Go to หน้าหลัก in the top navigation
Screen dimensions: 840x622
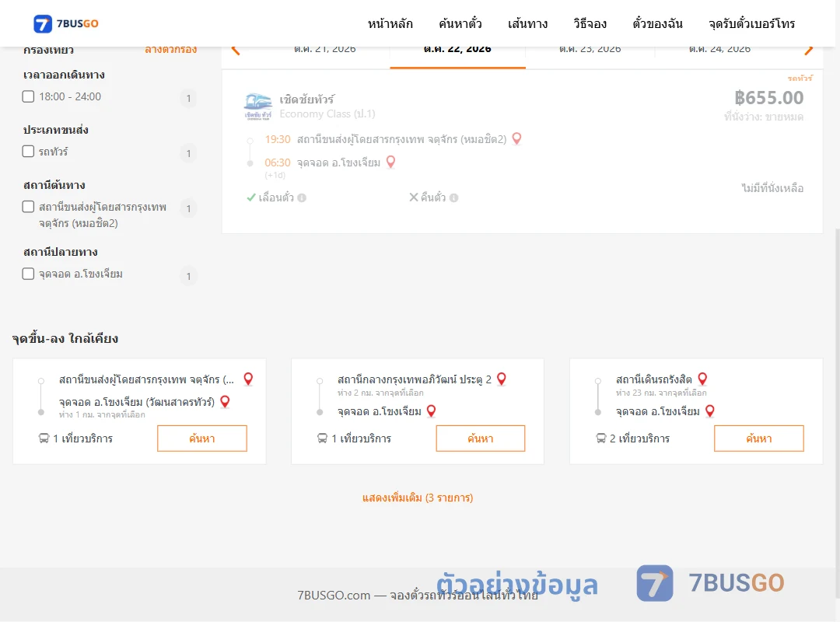(390, 23)
